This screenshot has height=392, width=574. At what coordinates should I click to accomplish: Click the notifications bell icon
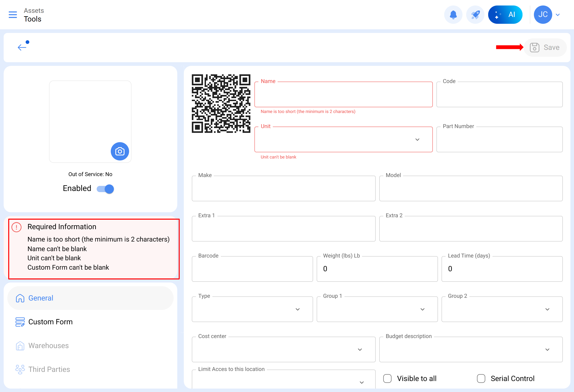click(453, 15)
